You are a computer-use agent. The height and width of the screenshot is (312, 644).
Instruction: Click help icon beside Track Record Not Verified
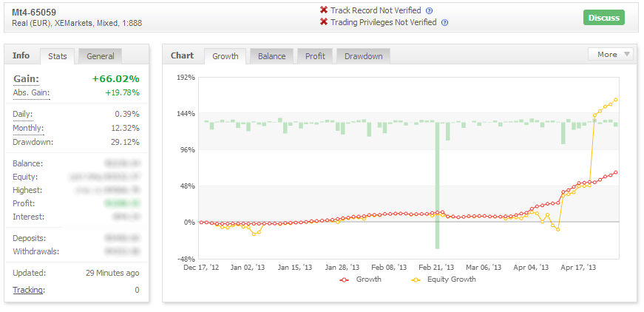[x=430, y=11]
